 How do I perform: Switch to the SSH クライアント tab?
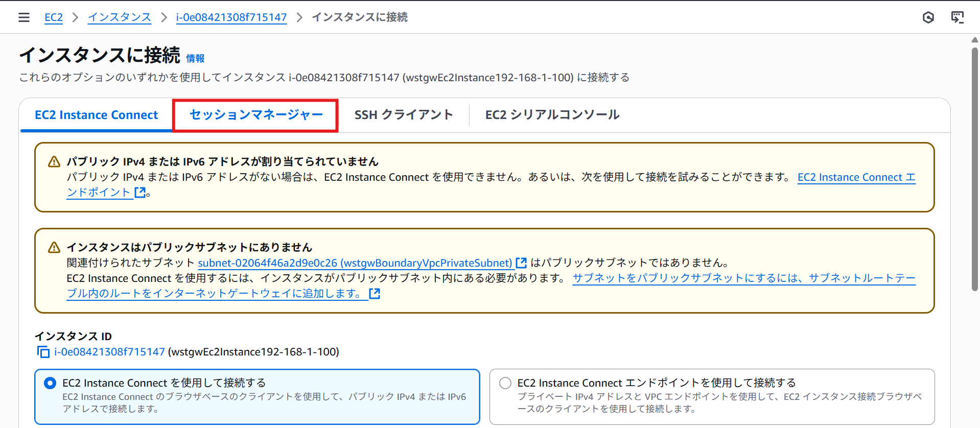coord(404,115)
